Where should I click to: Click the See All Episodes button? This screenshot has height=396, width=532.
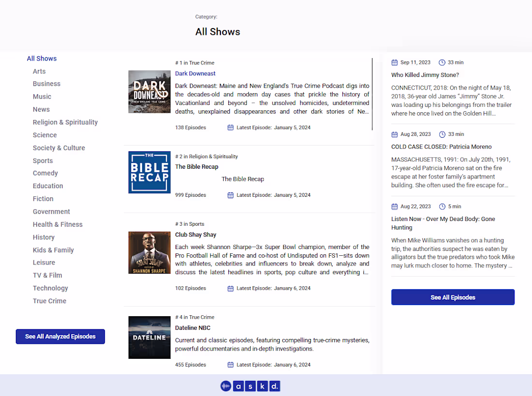pos(453,297)
